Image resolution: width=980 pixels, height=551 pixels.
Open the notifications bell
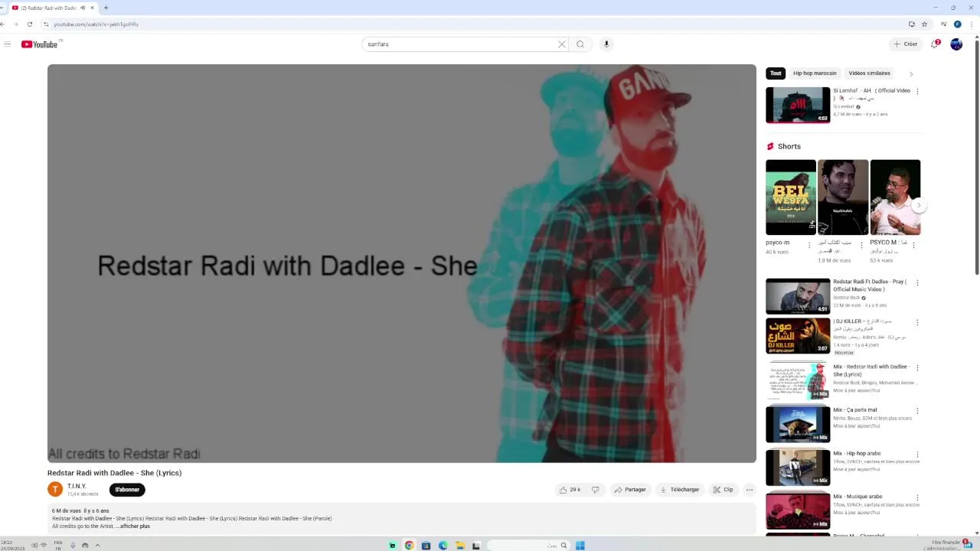click(x=935, y=44)
